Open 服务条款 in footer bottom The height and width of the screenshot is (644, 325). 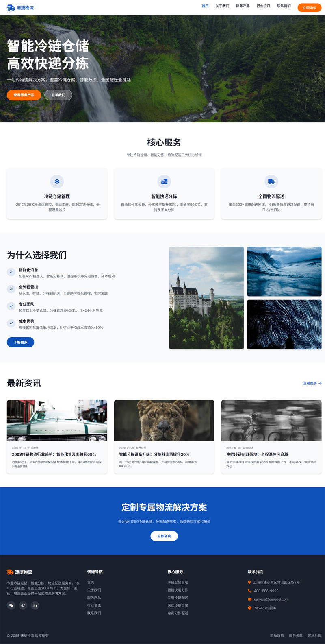pos(296,635)
